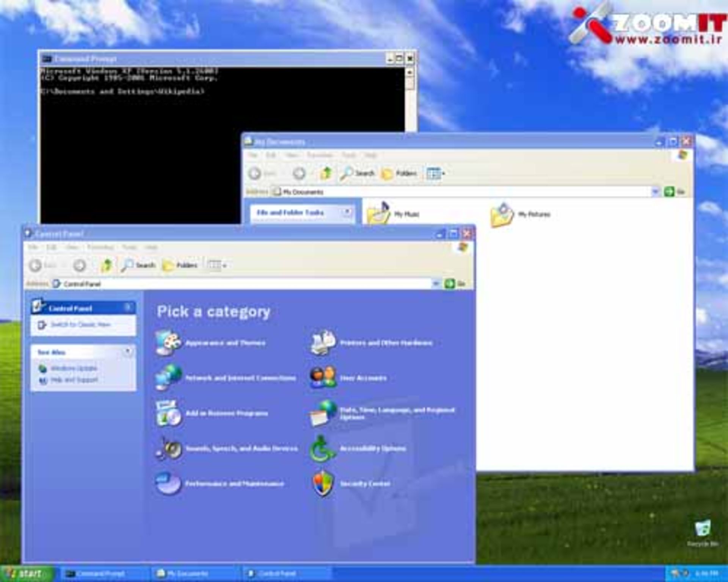This screenshot has width=728, height=582.
Task: Click system tray icons near clock
Action: pos(680,574)
